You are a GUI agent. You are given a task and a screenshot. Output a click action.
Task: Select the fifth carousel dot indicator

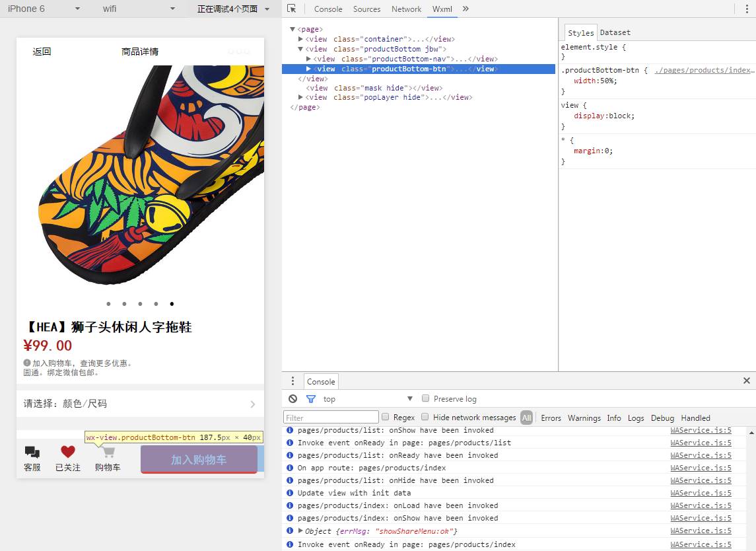point(172,304)
